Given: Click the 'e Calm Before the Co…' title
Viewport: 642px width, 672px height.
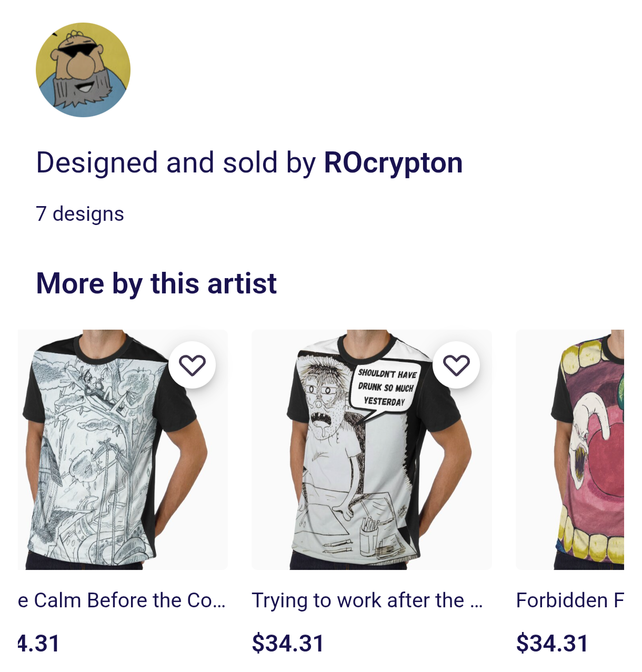Looking at the screenshot, I should (x=122, y=600).
